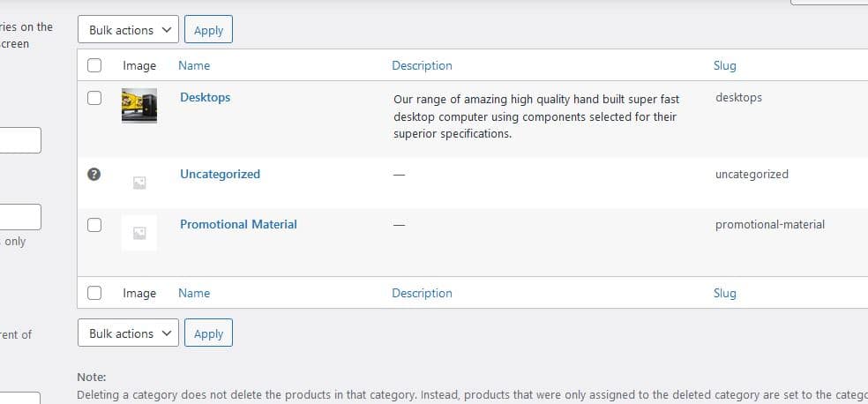This screenshot has width=868, height=404.
Task: Tick the Promotional Material row checkbox
Action: pos(94,224)
